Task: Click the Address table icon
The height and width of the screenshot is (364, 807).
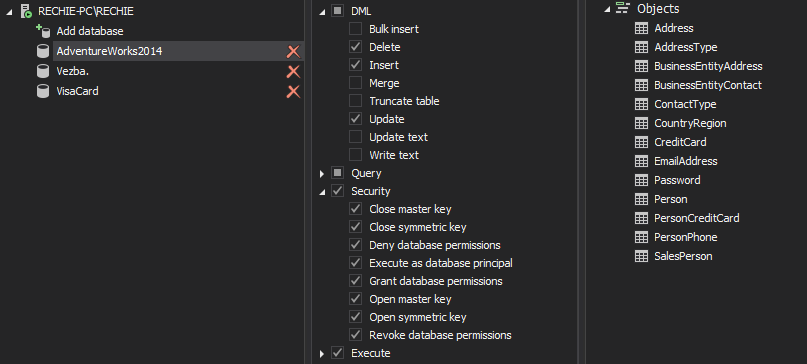Action: (x=641, y=28)
